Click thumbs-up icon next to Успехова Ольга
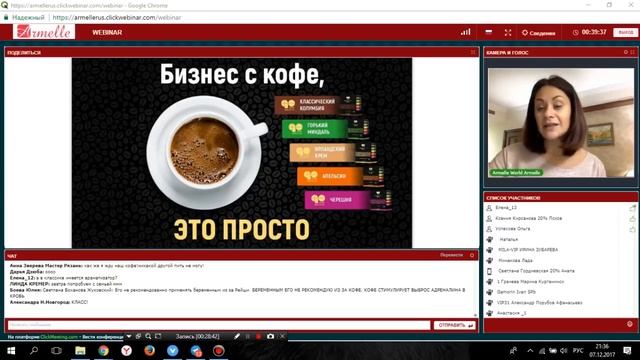The height and width of the screenshot is (360, 640). click(632, 229)
